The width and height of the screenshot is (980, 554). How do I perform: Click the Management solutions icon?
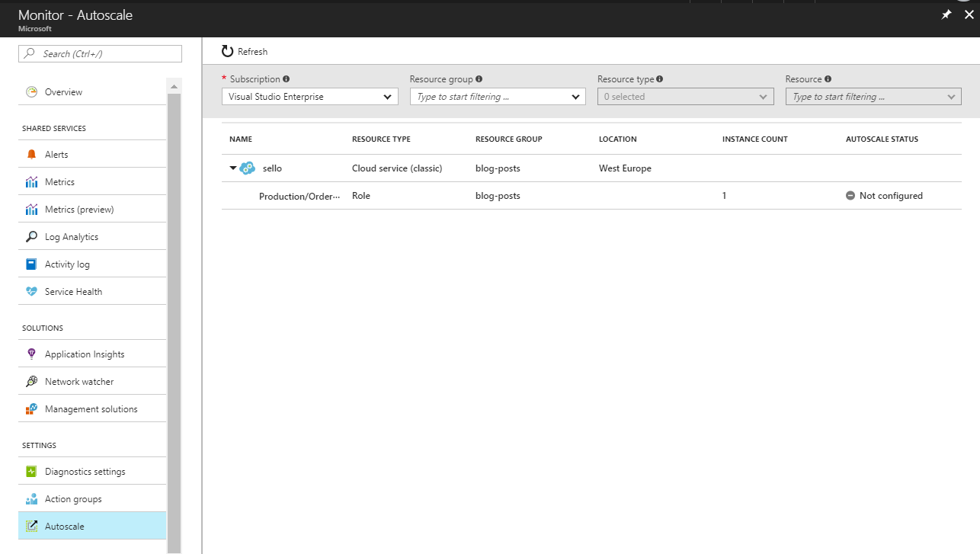[31, 409]
